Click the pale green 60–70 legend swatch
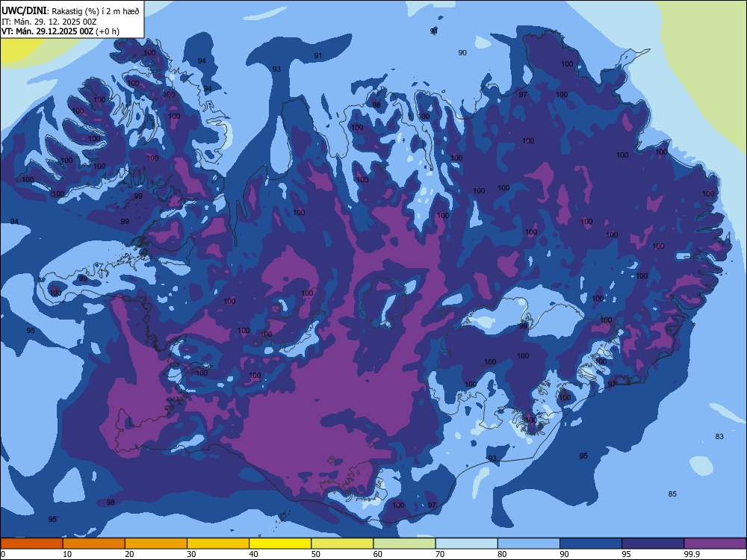This screenshot has height=560, width=747. (x=404, y=544)
